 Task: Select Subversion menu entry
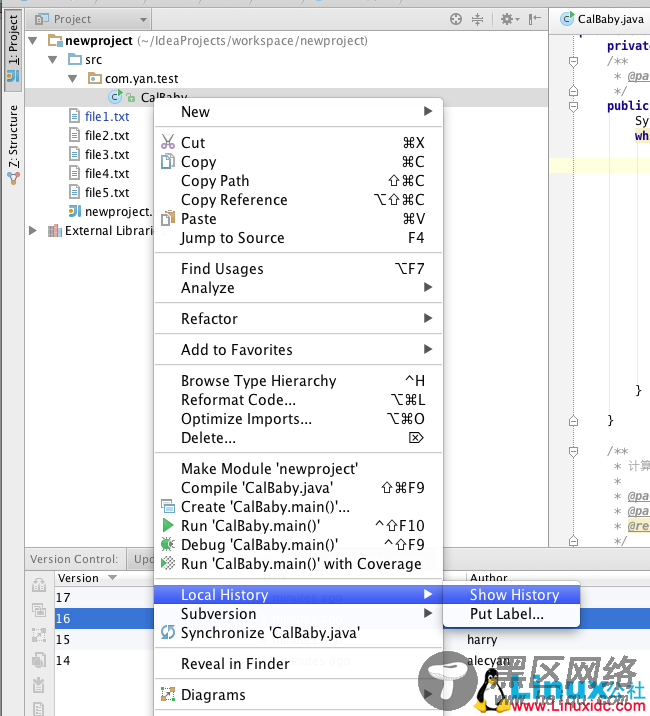(298, 614)
